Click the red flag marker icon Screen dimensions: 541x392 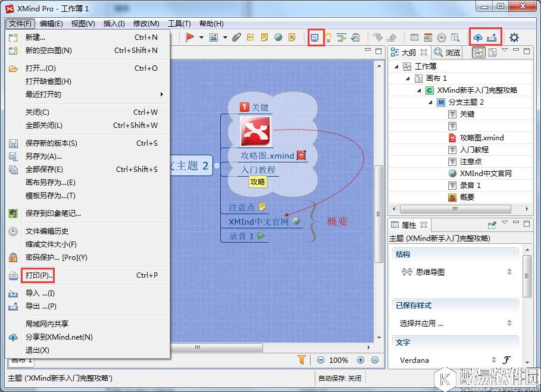point(190,37)
